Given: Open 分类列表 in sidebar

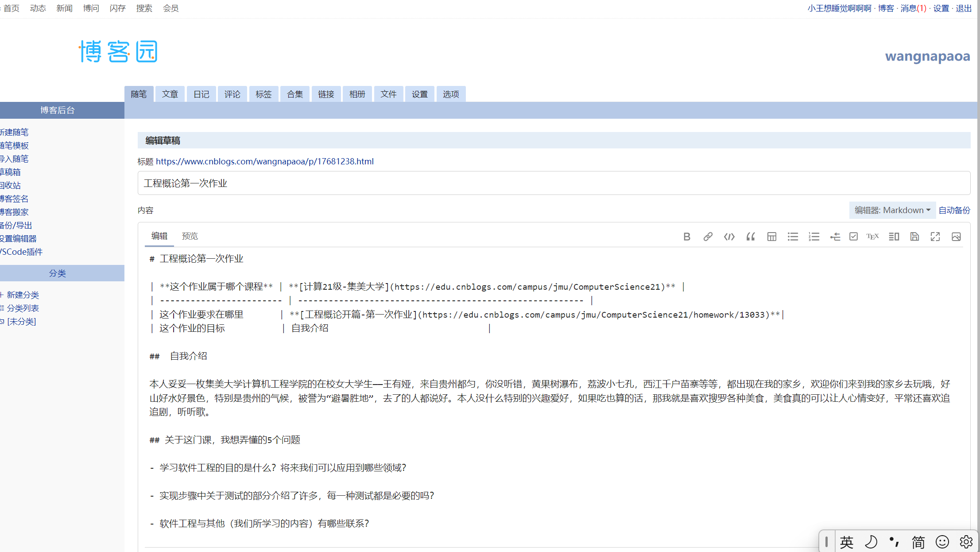Looking at the screenshot, I should point(23,308).
